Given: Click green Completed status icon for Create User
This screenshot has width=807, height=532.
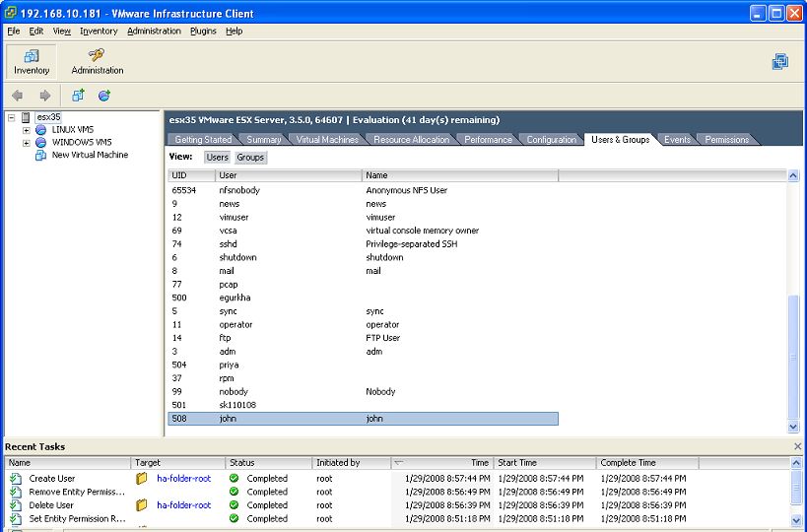Looking at the screenshot, I should (235, 479).
